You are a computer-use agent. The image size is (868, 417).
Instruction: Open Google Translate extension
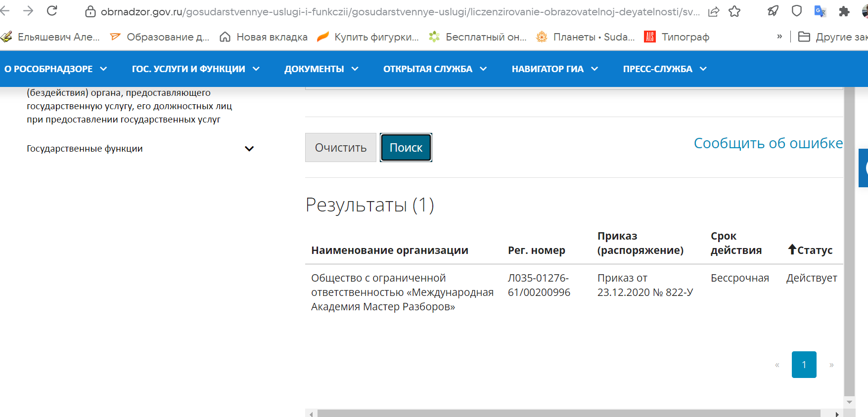[x=820, y=11]
